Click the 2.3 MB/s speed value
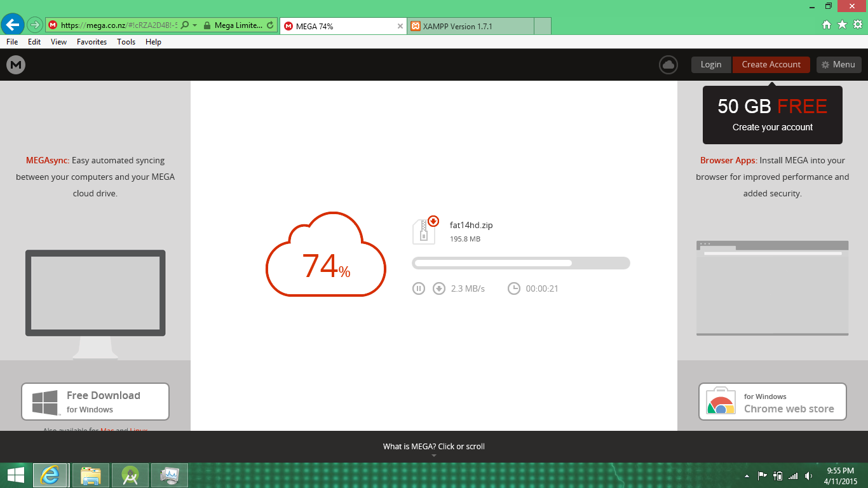Screen dimensions: 868x488 tap(468, 289)
